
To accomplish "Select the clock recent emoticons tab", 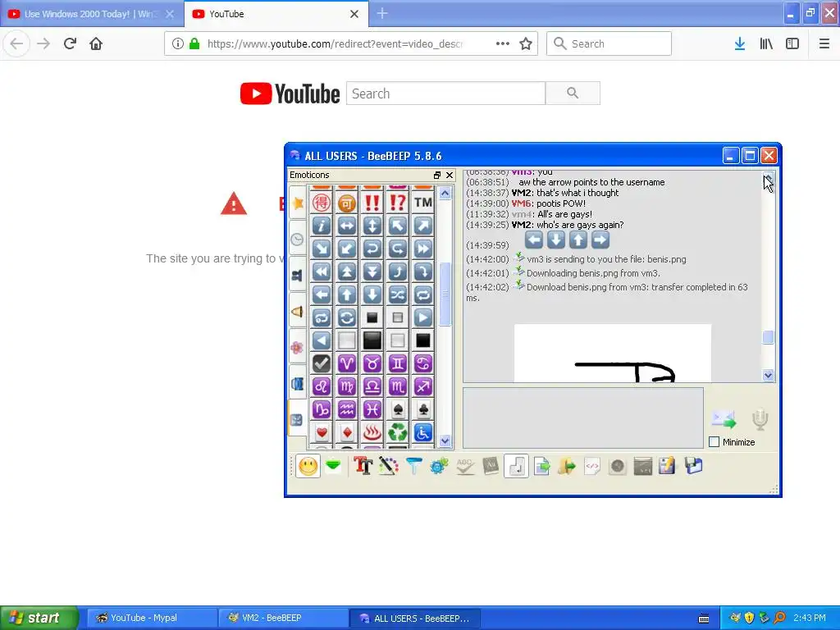I will (x=297, y=240).
